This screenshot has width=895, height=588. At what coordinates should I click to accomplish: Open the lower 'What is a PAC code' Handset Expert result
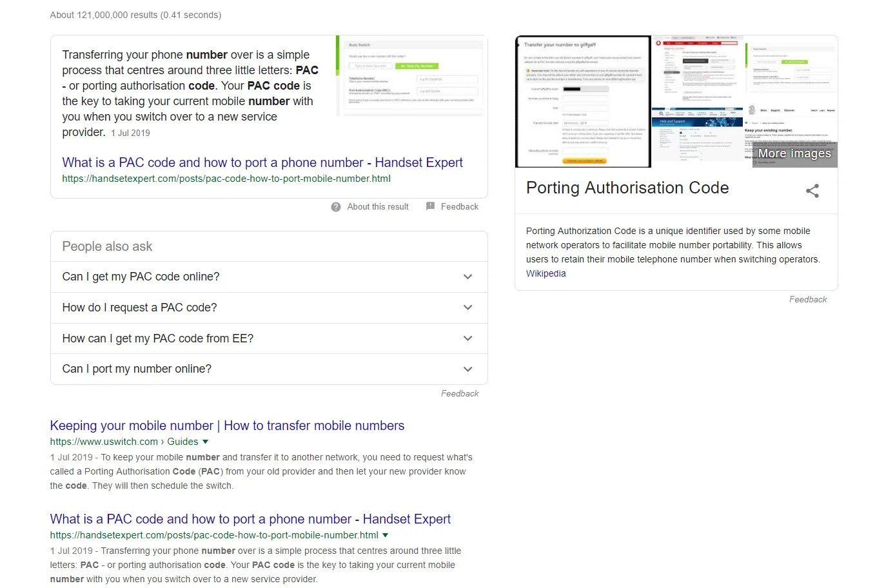coord(250,519)
